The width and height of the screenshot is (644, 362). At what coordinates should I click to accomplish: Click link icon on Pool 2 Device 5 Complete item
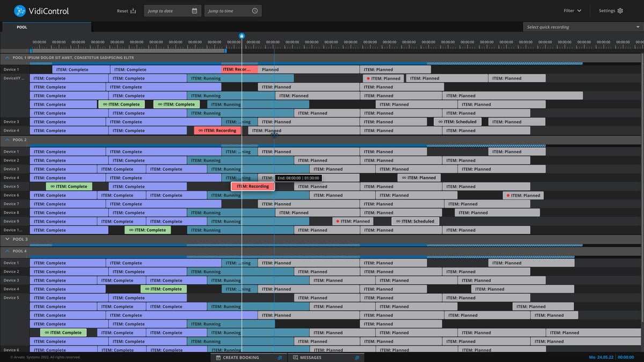tap(53, 187)
